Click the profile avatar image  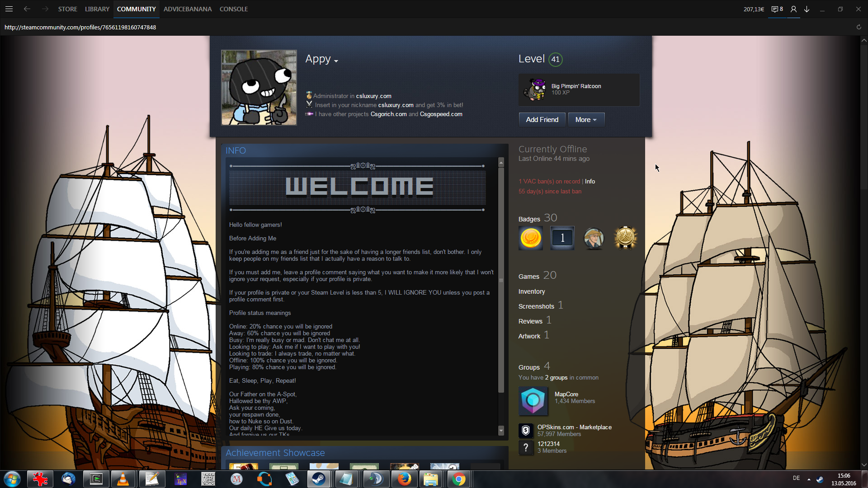[x=259, y=88]
